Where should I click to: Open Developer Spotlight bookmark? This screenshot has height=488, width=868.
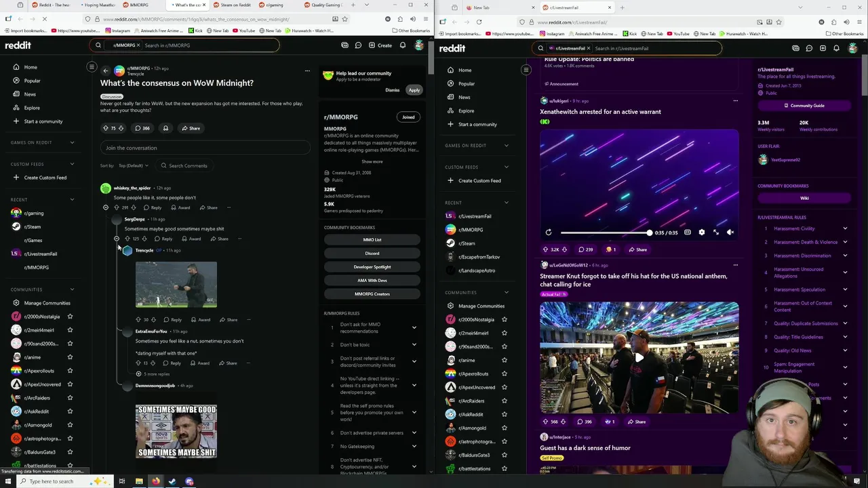click(372, 267)
